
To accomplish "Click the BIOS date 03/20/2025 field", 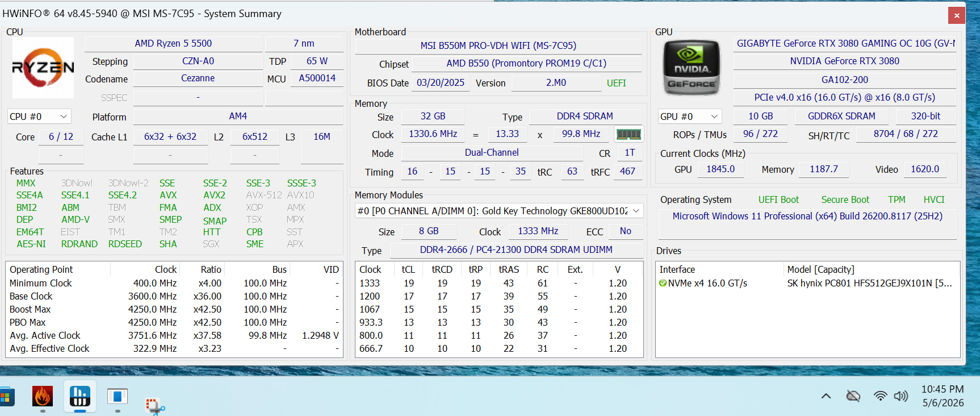I will pyautogui.click(x=440, y=83).
